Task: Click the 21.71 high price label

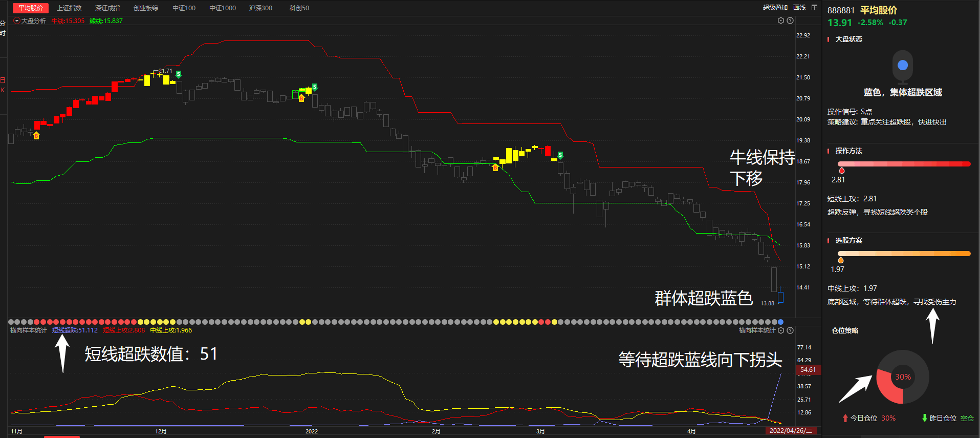Action: click(x=165, y=71)
